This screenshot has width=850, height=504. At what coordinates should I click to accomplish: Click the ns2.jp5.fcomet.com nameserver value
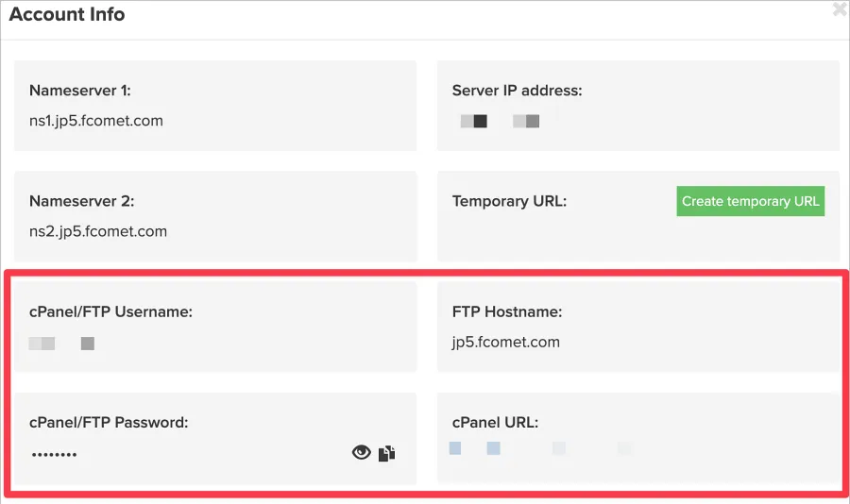coord(98,231)
